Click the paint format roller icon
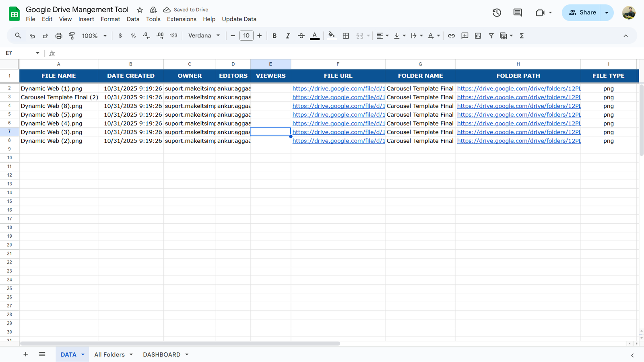 click(x=72, y=36)
